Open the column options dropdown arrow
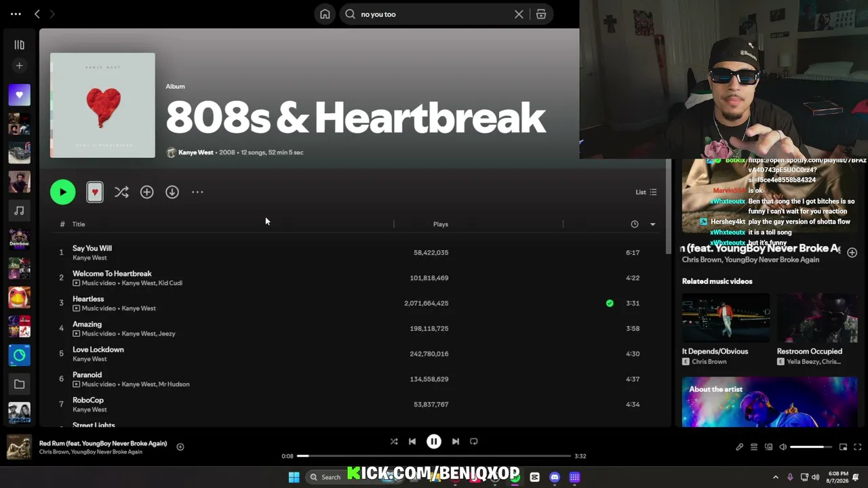The width and height of the screenshot is (868, 488). point(652,224)
